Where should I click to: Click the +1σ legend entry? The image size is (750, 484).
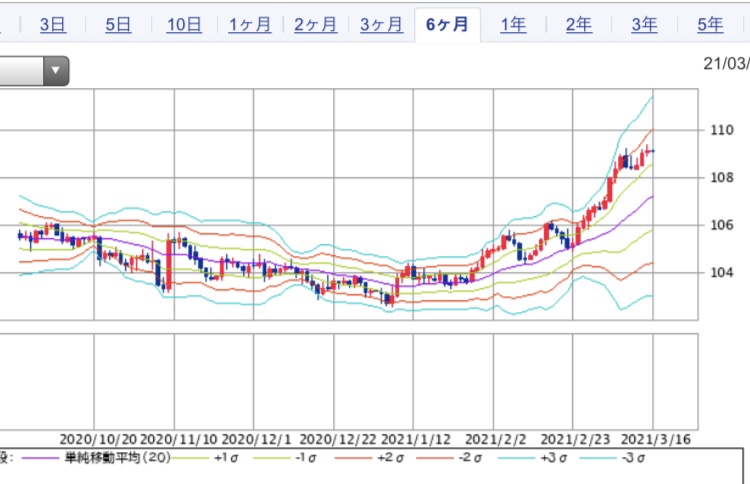[x=226, y=458]
